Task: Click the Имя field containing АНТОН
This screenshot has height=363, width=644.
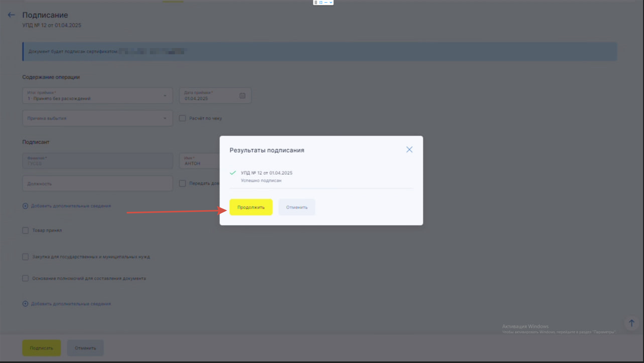Action: click(x=199, y=161)
